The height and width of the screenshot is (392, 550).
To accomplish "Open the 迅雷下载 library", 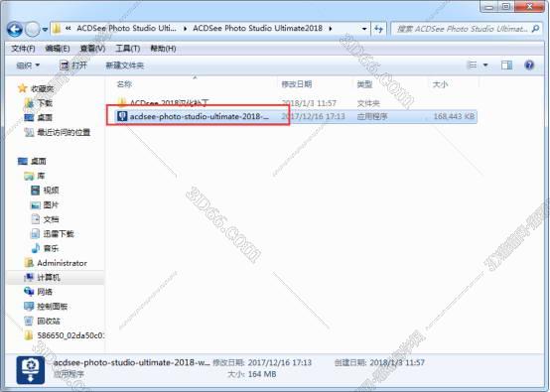I will pyautogui.click(x=59, y=234).
